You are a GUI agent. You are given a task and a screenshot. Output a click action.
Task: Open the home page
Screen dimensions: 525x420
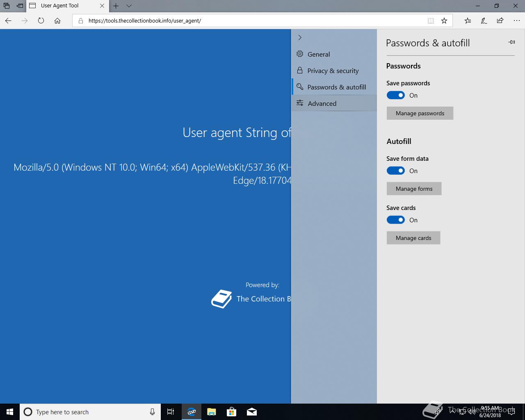57,21
